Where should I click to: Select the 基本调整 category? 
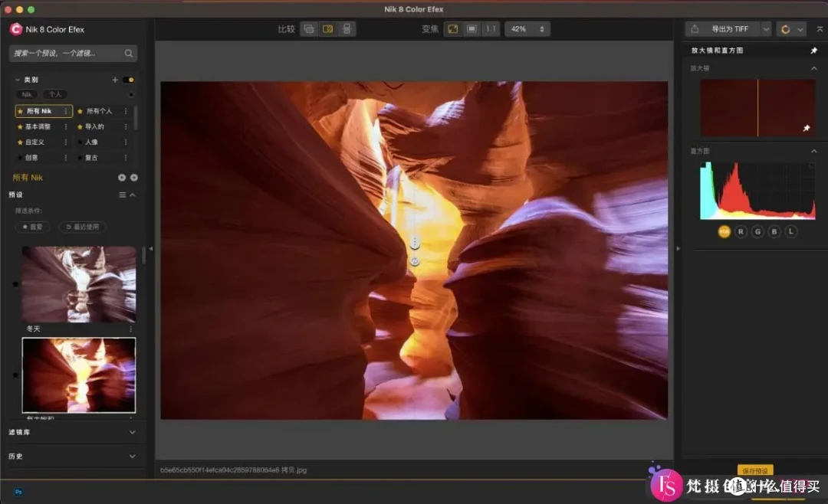pyautogui.click(x=38, y=126)
